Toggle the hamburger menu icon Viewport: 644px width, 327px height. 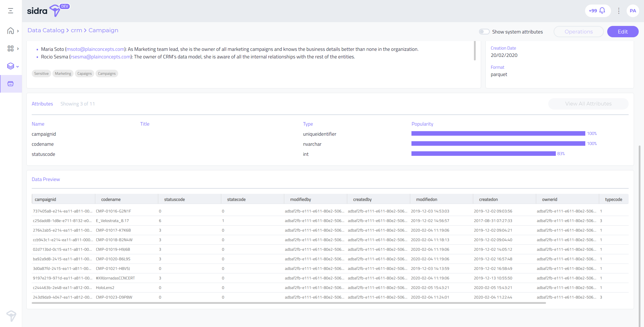tap(11, 11)
